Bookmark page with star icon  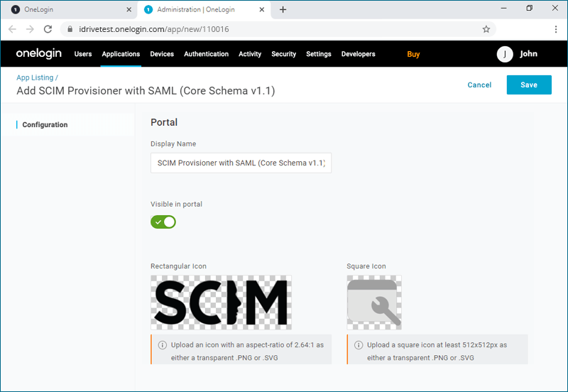tap(486, 29)
